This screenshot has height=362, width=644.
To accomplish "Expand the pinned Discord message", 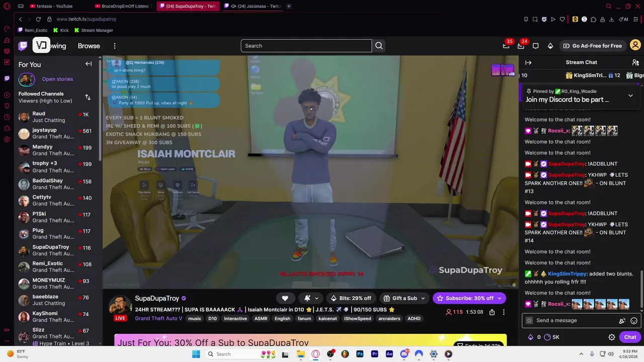I will click(630, 96).
